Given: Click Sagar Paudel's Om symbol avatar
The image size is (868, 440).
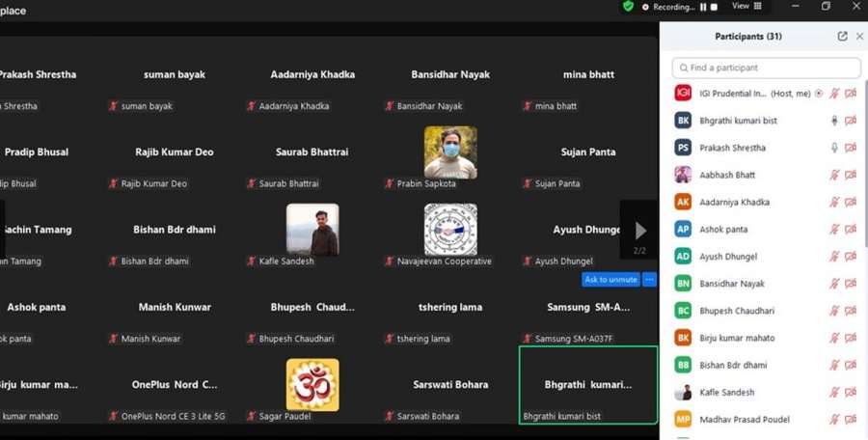Looking at the screenshot, I should [312, 384].
